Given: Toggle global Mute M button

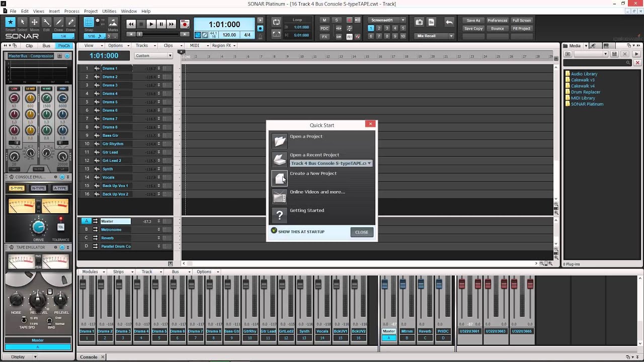Looking at the screenshot, I should (x=325, y=20).
